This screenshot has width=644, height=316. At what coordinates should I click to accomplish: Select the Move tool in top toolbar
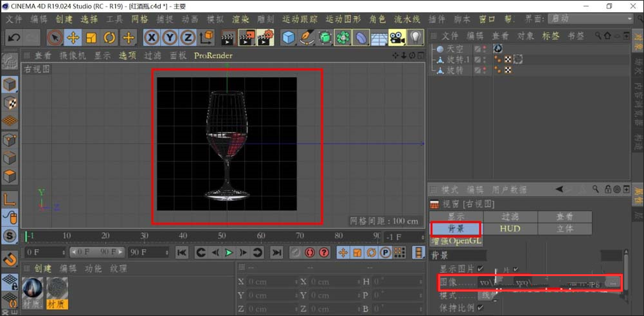coord(73,38)
